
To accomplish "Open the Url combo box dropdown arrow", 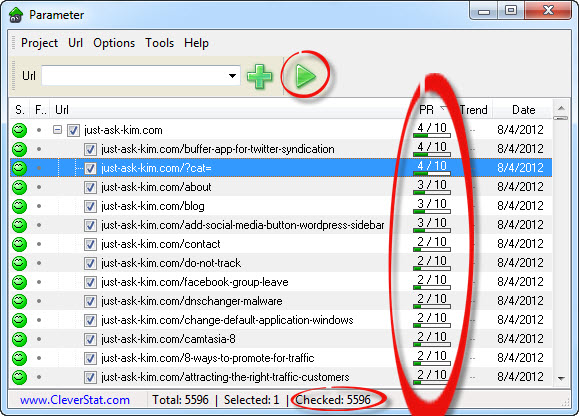I will (232, 76).
